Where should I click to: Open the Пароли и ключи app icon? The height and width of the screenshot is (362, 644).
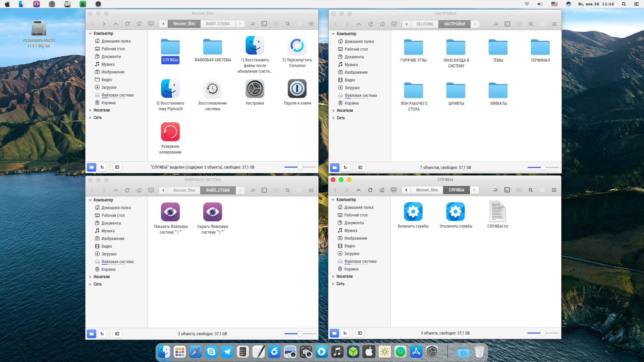point(297,88)
